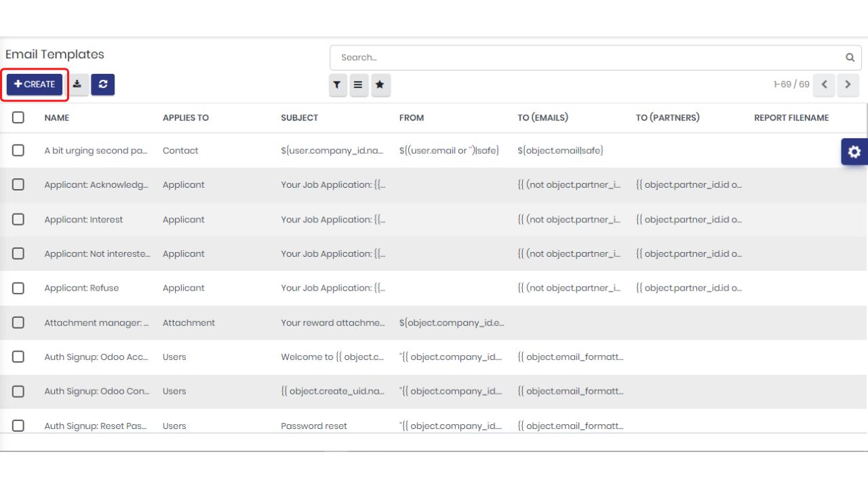
Task: Open the 'Applicant: Interest' template
Action: point(83,220)
